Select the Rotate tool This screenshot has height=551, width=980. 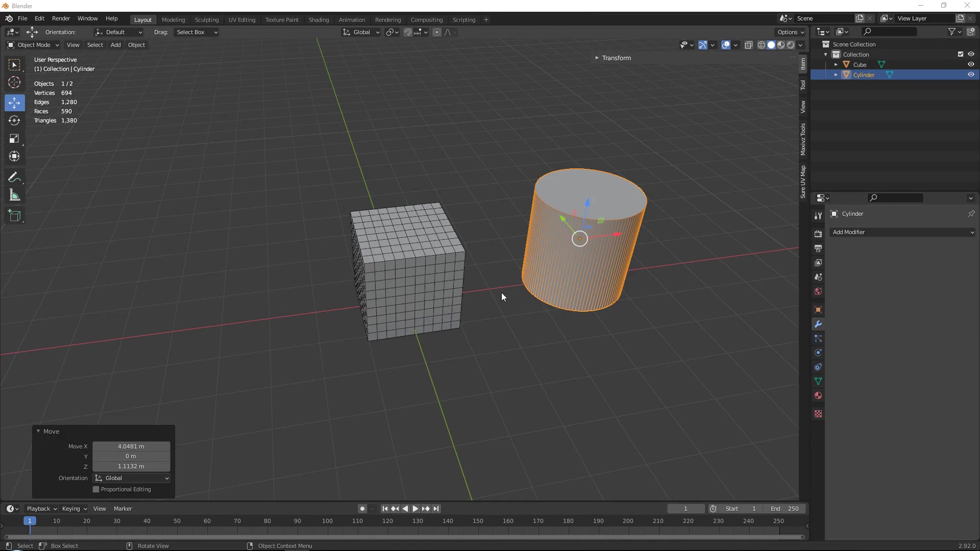14,121
